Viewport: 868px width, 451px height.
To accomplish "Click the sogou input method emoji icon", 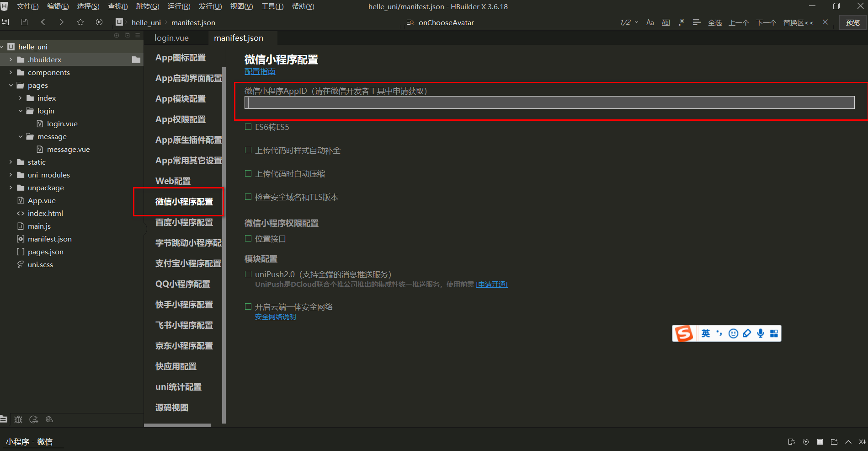I will pos(733,333).
